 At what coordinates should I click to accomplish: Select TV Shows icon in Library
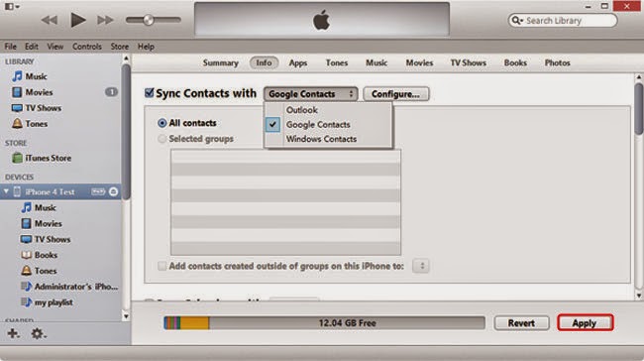pos(17,108)
